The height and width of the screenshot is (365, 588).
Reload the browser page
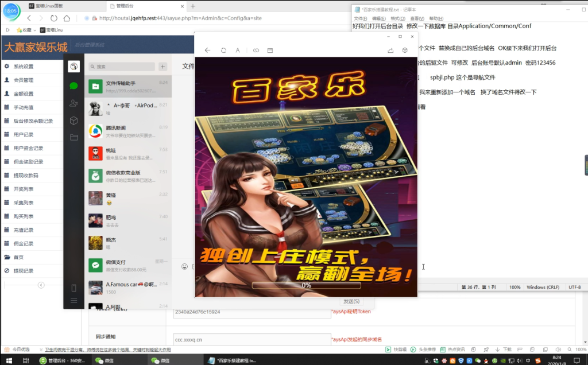click(x=53, y=18)
